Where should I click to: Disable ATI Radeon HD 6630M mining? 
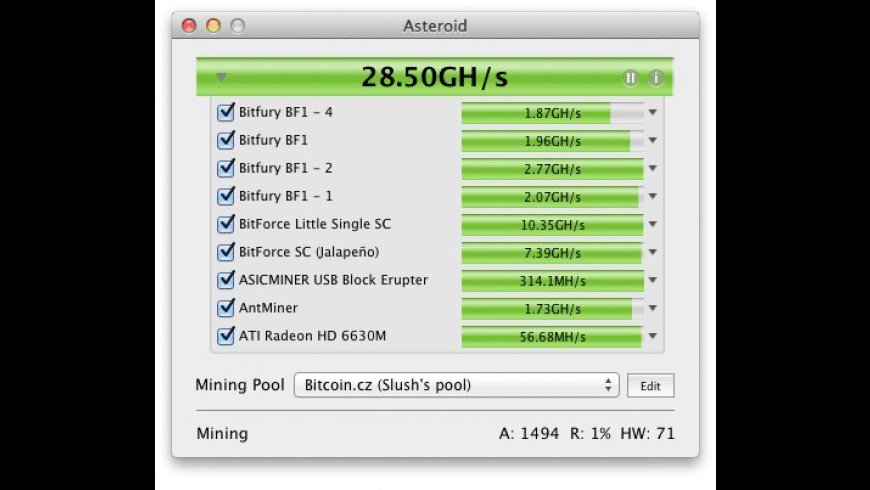pyautogui.click(x=226, y=335)
